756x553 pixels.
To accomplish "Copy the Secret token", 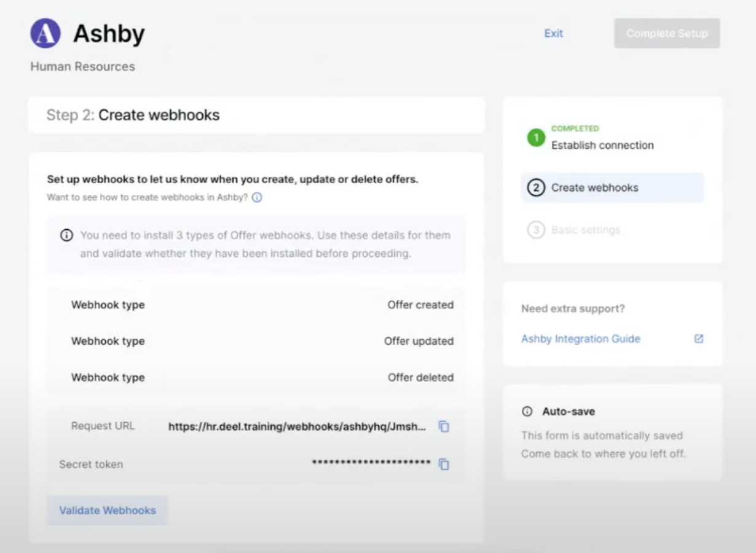I will [x=444, y=465].
